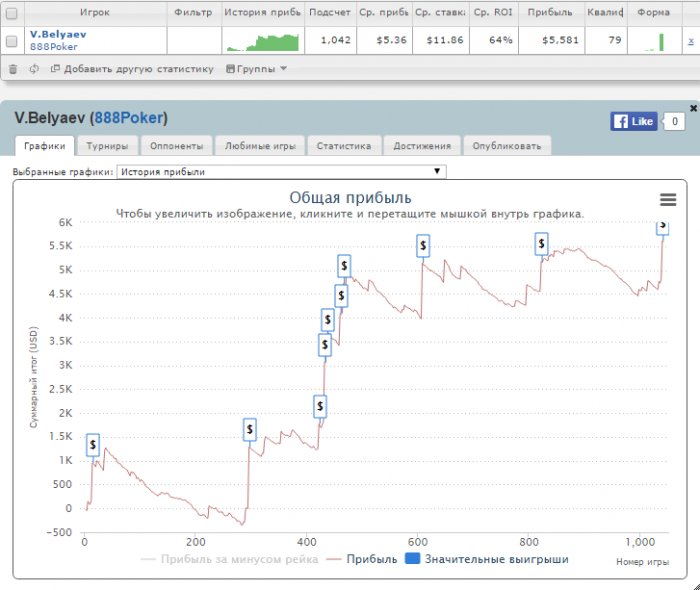Click the big win marker near 3.9K
Viewport: 700px width, 590px height.
(328, 320)
